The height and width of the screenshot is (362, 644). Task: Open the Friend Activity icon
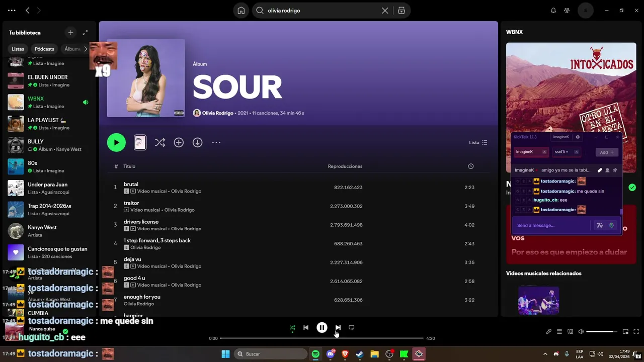point(567,11)
